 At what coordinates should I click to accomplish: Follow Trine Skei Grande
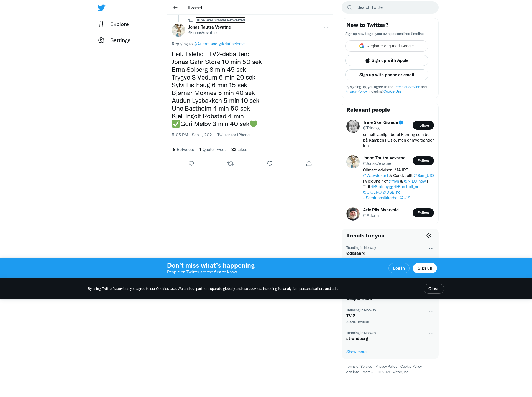click(423, 125)
